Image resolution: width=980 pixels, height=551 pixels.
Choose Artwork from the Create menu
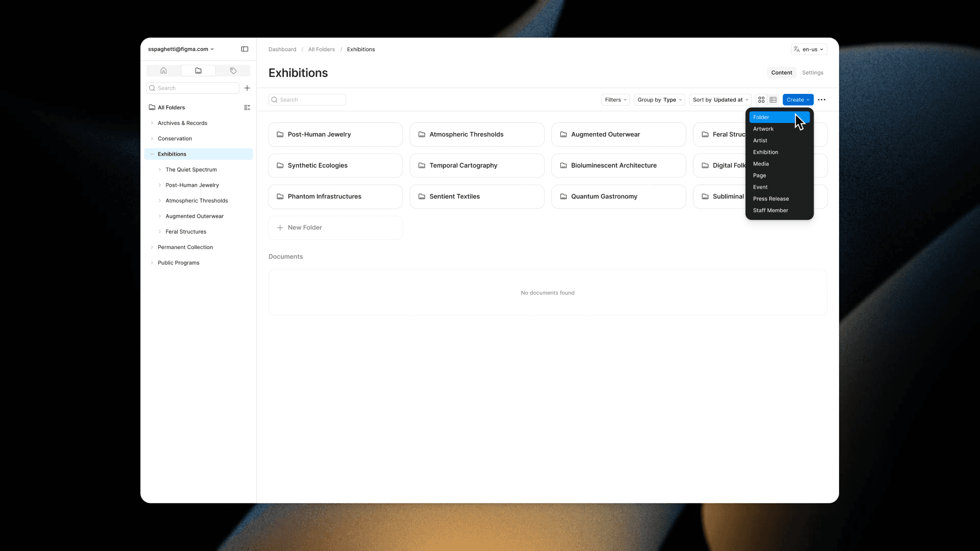point(779,129)
